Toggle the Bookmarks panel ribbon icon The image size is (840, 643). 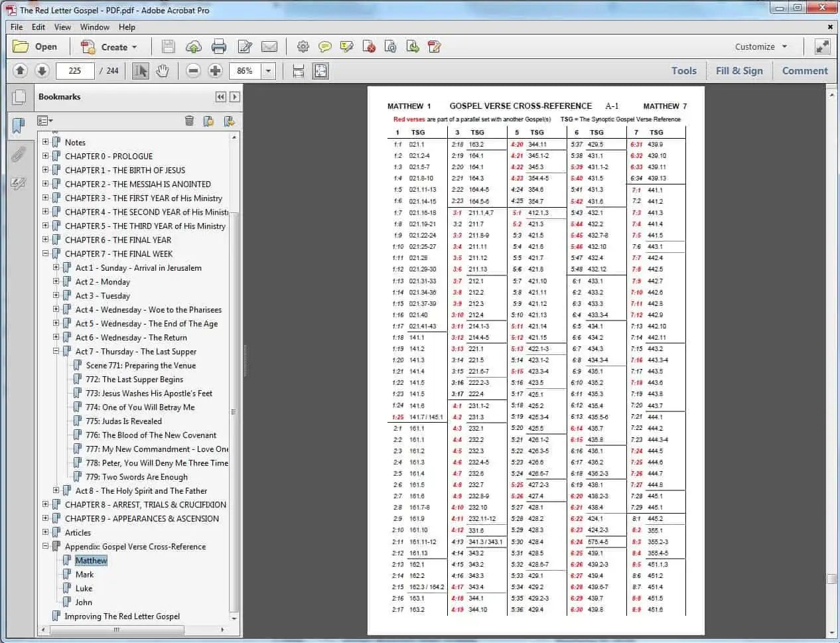pos(19,125)
